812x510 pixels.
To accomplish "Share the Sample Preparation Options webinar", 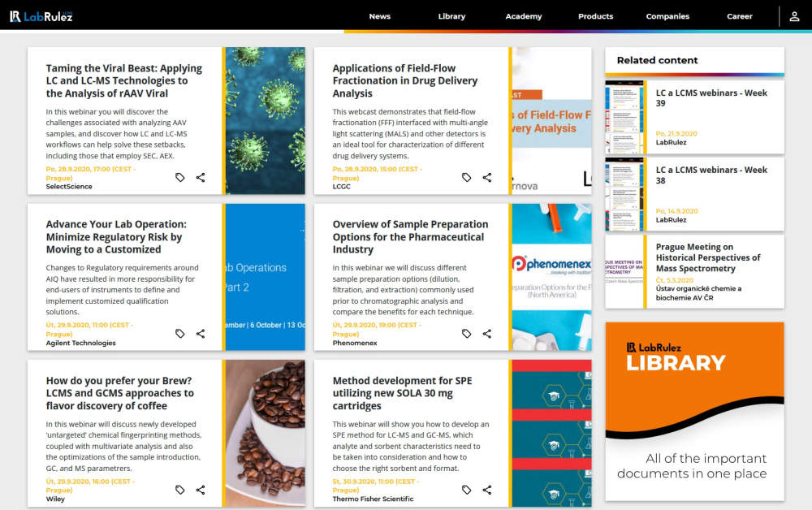I will 487,334.
